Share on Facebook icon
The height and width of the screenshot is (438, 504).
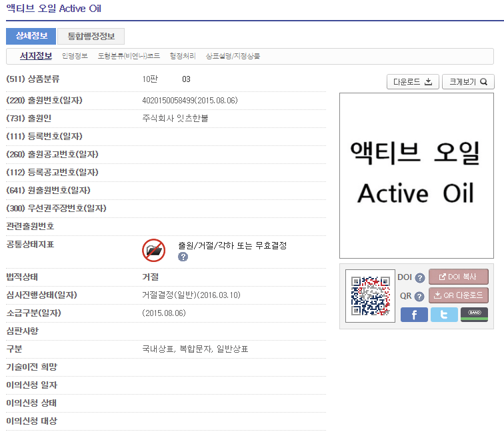coord(414,315)
